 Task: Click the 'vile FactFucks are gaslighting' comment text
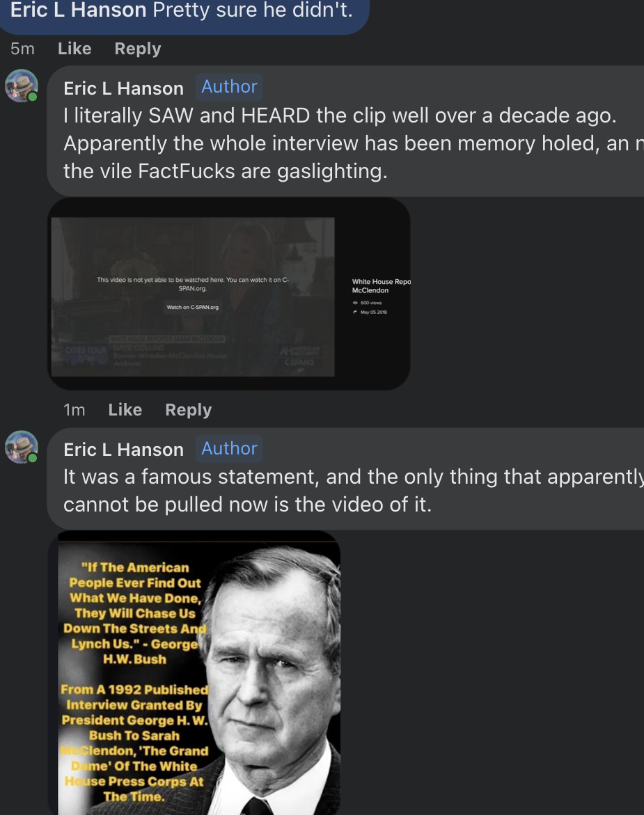pos(224,171)
